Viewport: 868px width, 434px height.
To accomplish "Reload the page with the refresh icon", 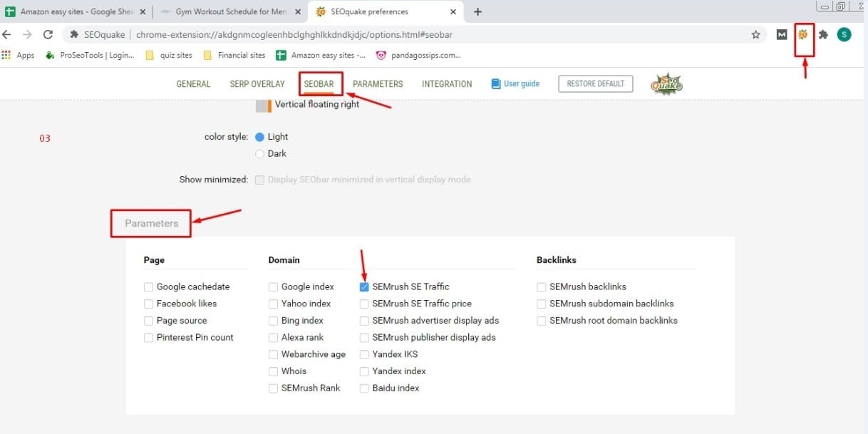I will coord(48,34).
